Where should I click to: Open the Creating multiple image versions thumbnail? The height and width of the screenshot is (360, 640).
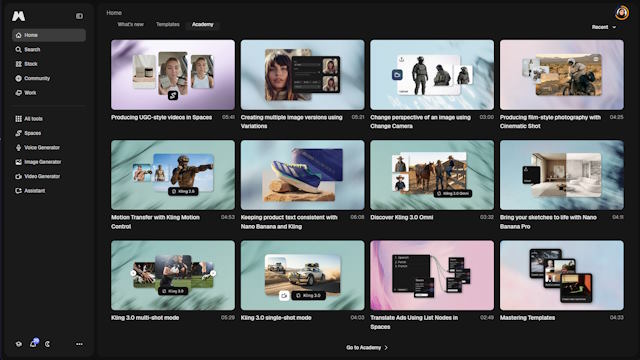302,75
